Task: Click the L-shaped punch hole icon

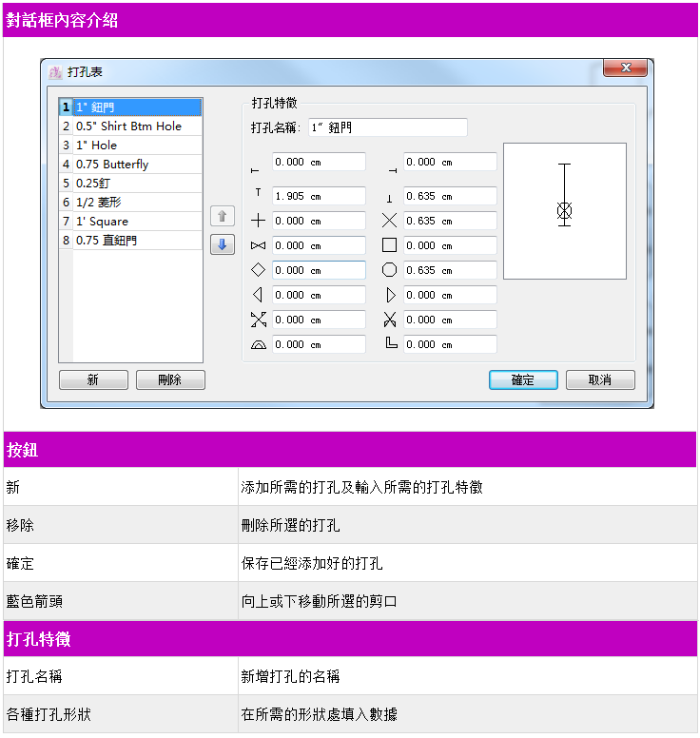Action: click(x=390, y=344)
